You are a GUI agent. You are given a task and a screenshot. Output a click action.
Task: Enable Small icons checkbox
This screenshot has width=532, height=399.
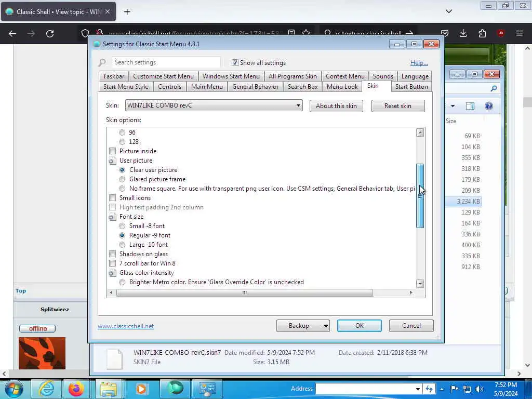(x=113, y=198)
